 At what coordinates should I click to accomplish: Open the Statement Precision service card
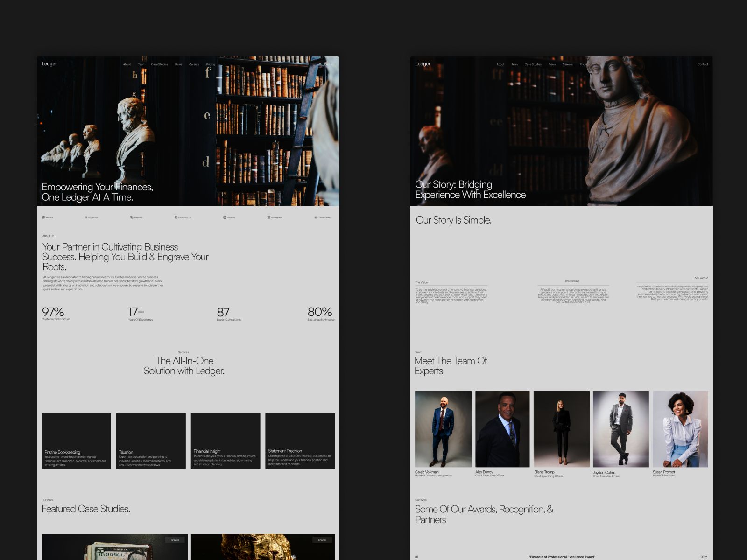coord(300,441)
